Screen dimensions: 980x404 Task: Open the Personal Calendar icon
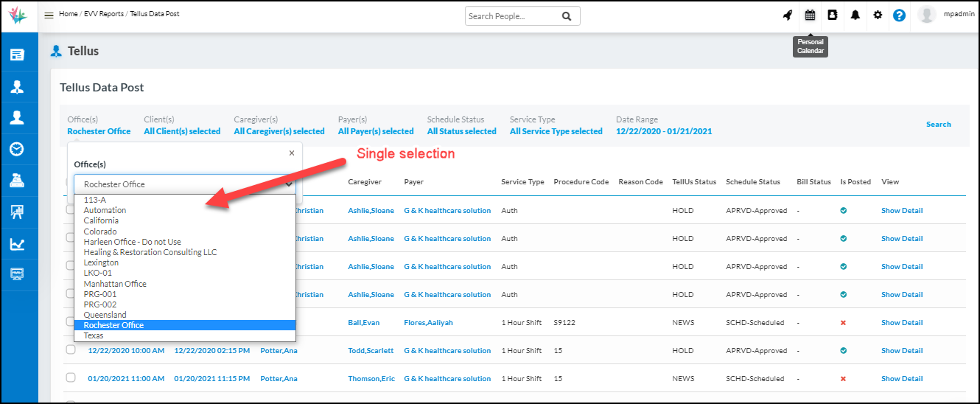tap(810, 15)
